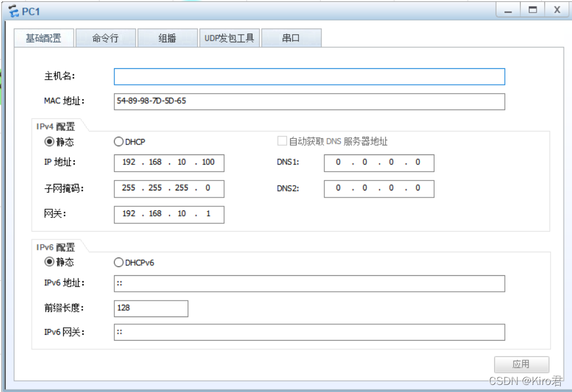Click the DNS2 address field

pyautogui.click(x=379, y=189)
